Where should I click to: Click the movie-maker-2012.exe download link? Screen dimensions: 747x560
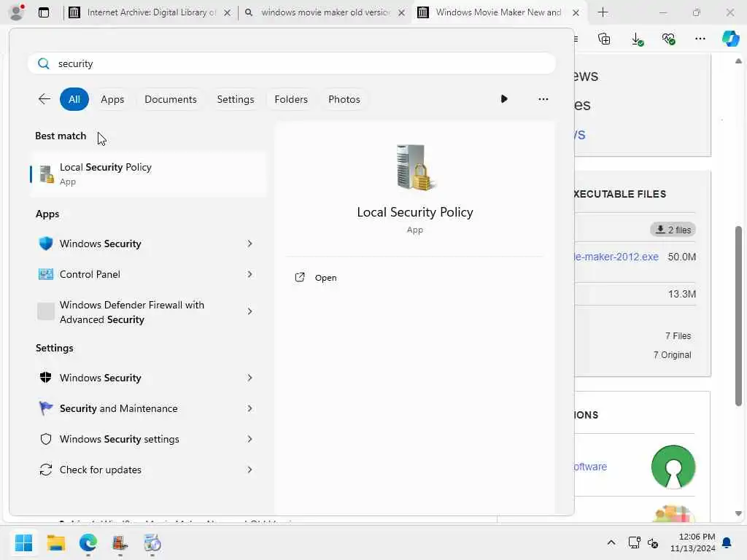tap(616, 257)
